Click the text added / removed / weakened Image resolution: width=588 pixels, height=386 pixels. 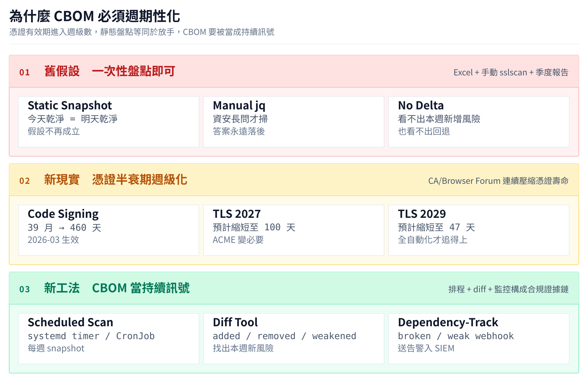point(285,336)
